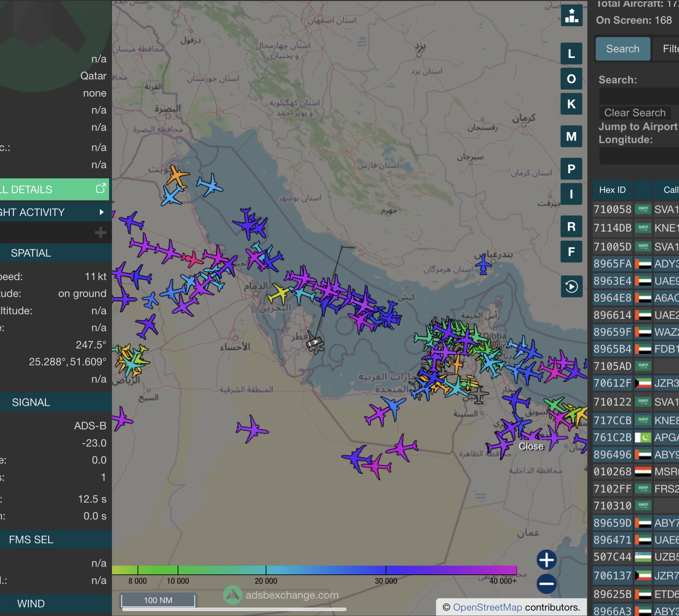
Task: Click the Close label on map
Action: point(531,446)
